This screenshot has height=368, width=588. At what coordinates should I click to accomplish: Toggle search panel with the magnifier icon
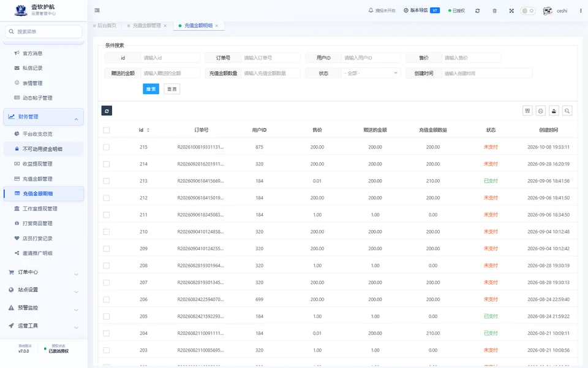coord(567,111)
